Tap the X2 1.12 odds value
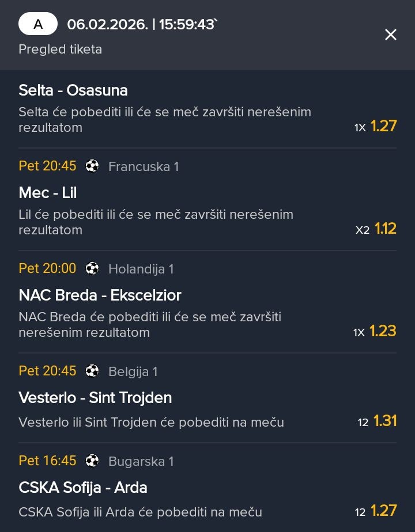The width and height of the screenshot is (415, 532). (x=385, y=229)
